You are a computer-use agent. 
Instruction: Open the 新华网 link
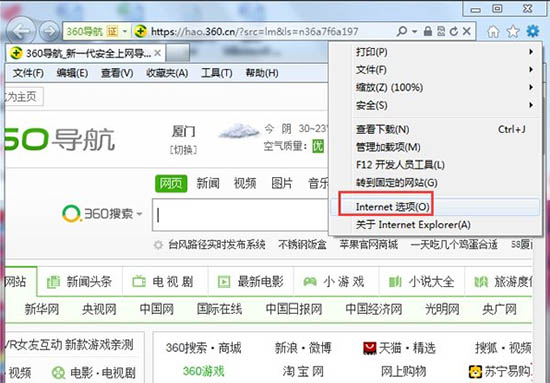pos(42,309)
